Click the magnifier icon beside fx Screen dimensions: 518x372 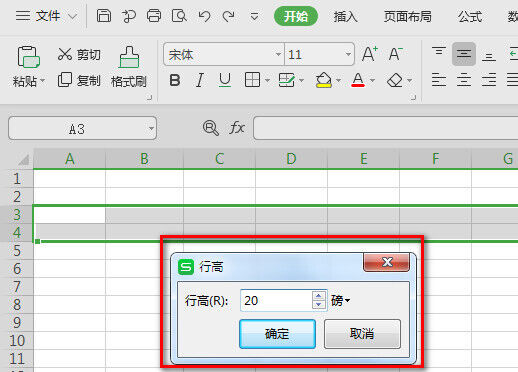(211, 128)
